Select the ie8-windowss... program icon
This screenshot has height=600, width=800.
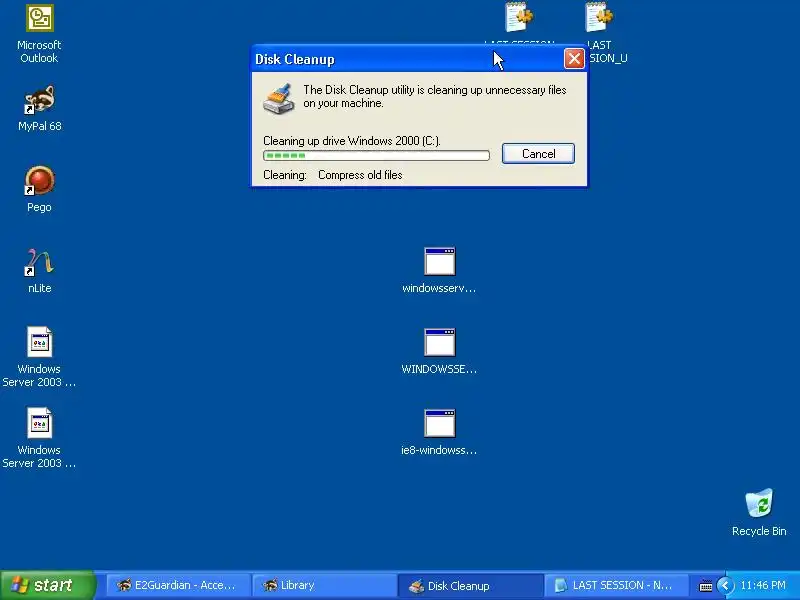pos(439,432)
